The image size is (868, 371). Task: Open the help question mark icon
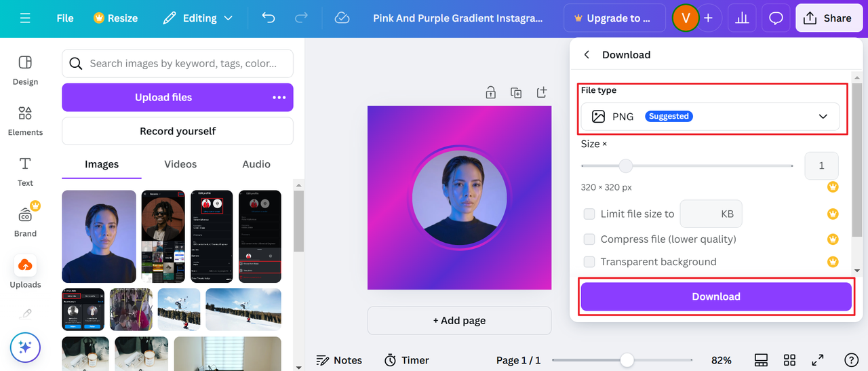point(851,360)
